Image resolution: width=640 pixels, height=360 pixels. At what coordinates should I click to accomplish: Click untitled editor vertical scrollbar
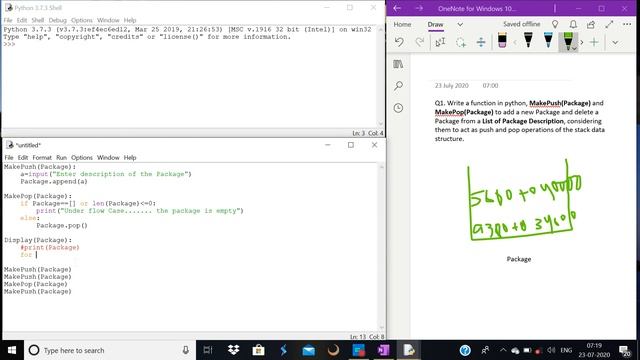(x=381, y=247)
